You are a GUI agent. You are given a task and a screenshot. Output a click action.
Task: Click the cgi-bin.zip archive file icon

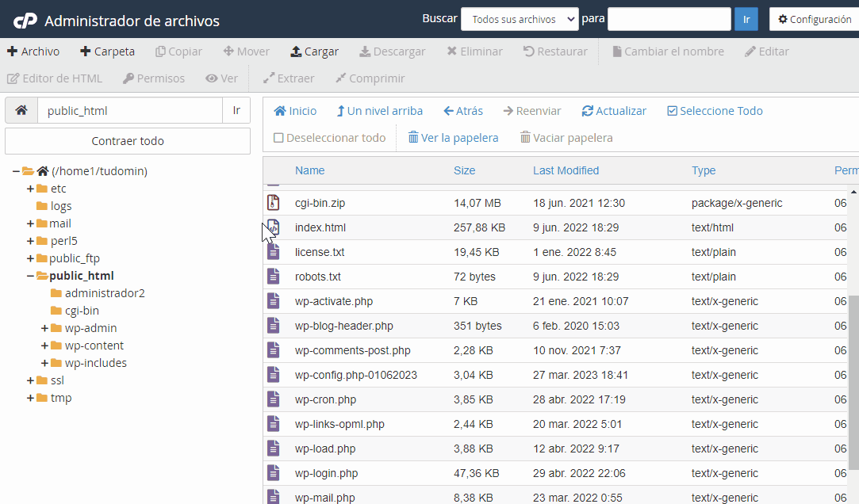[x=274, y=203]
